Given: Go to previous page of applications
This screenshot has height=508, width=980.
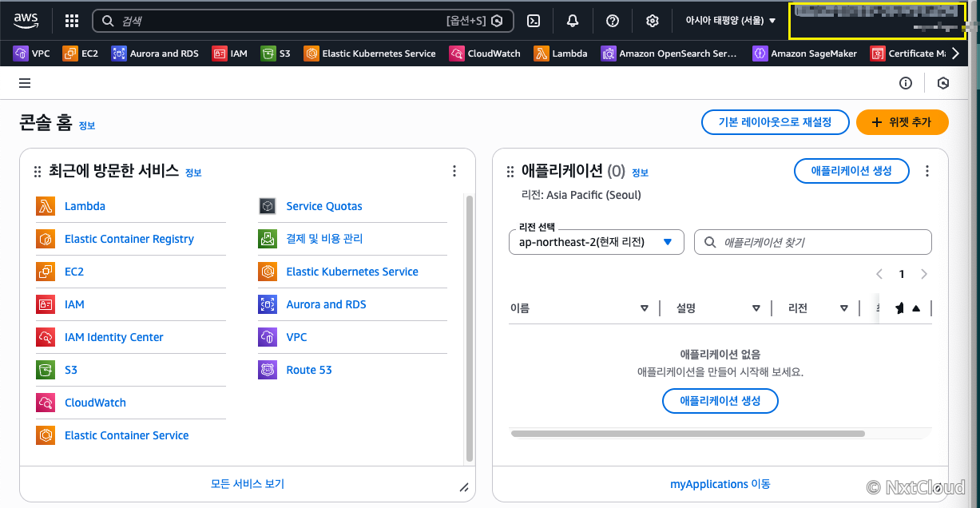Looking at the screenshot, I should (879, 274).
